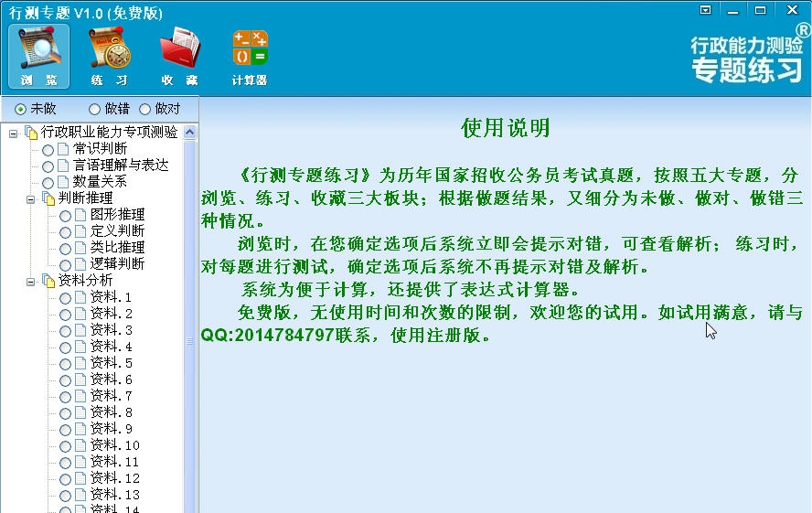Select the 资料.9 radio button
This screenshot has height=513, width=812.
pyautogui.click(x=65, y=430)
